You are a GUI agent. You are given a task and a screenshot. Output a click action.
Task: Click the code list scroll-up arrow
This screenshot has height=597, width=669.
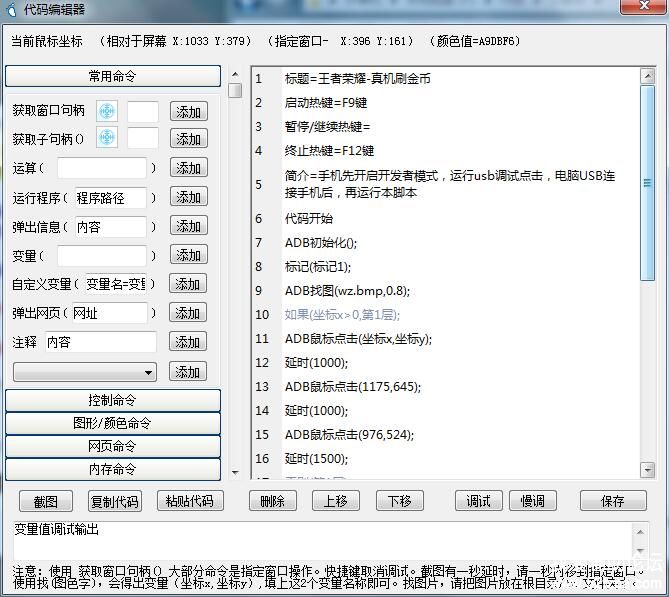pos(647,74)
